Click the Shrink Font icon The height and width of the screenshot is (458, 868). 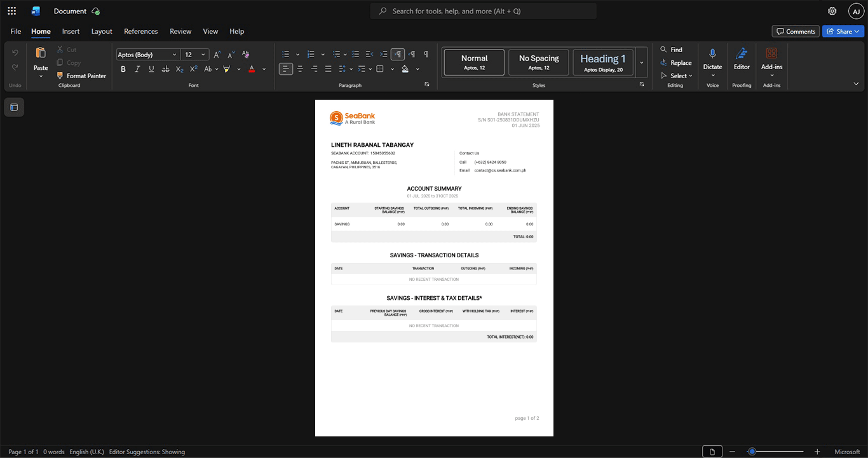pyautogui.click(x=231, y=55)
